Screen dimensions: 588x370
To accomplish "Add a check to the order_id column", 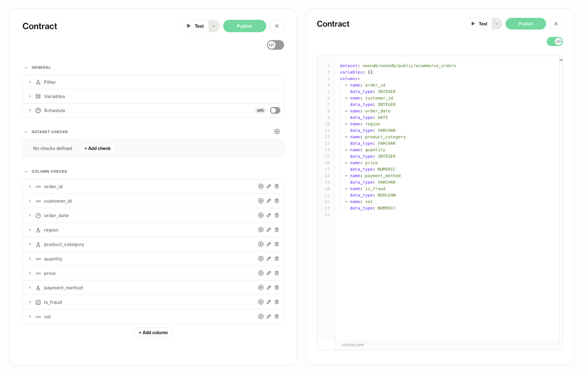I will click(x=261, y=186).
